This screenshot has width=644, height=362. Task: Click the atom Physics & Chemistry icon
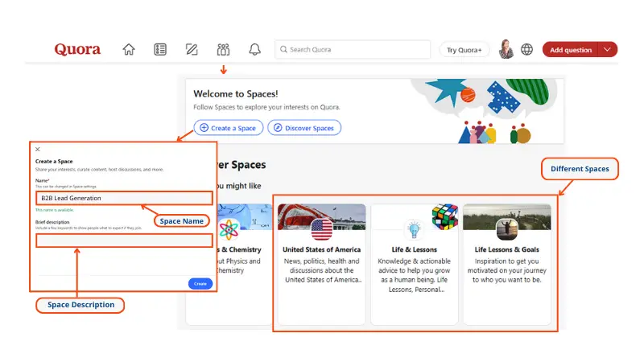point(229,229)
